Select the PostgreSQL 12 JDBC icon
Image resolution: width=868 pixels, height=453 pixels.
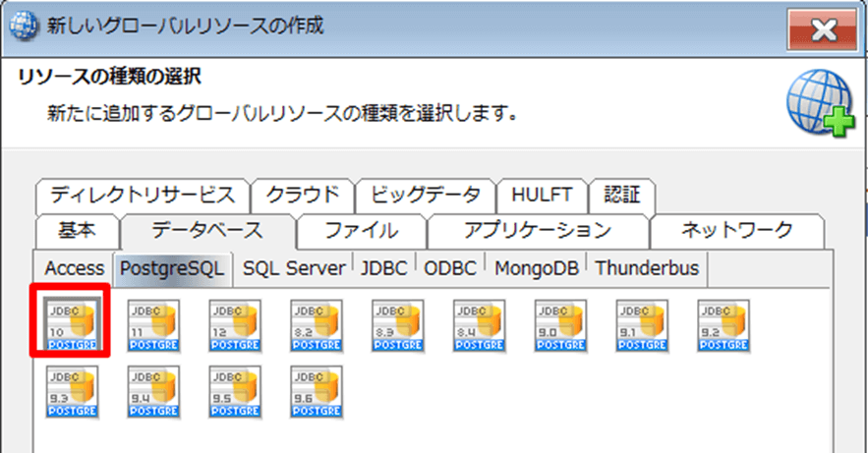pos(235,325)
